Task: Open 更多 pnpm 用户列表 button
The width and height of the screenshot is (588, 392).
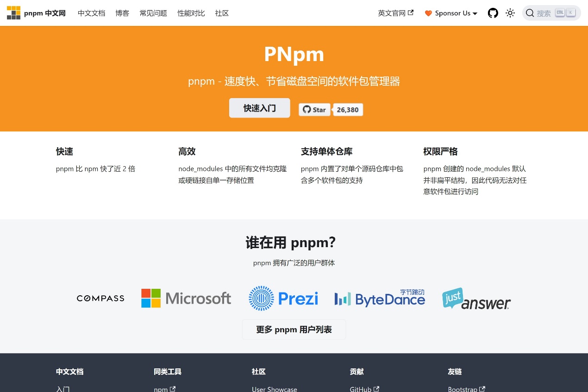Action: click(x=294, y=330)
